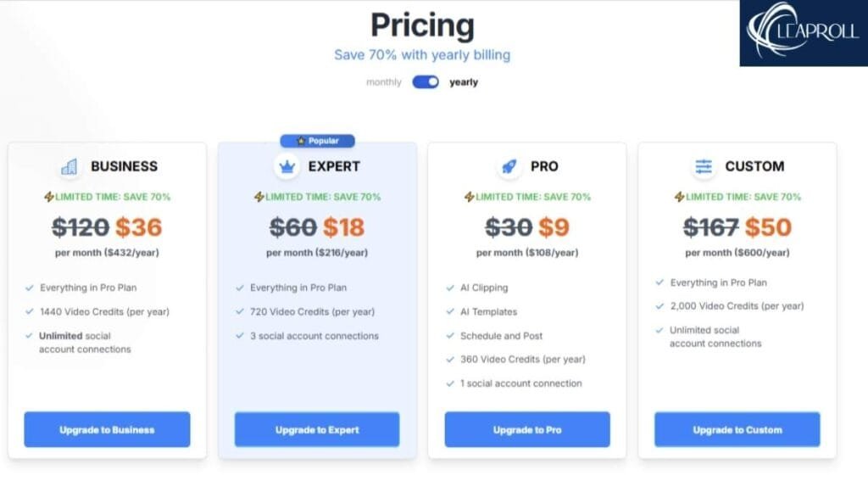Viewport: 868px width, 492px height.
Task: Click Upgrade to Custom button
Action: point(737,430)
